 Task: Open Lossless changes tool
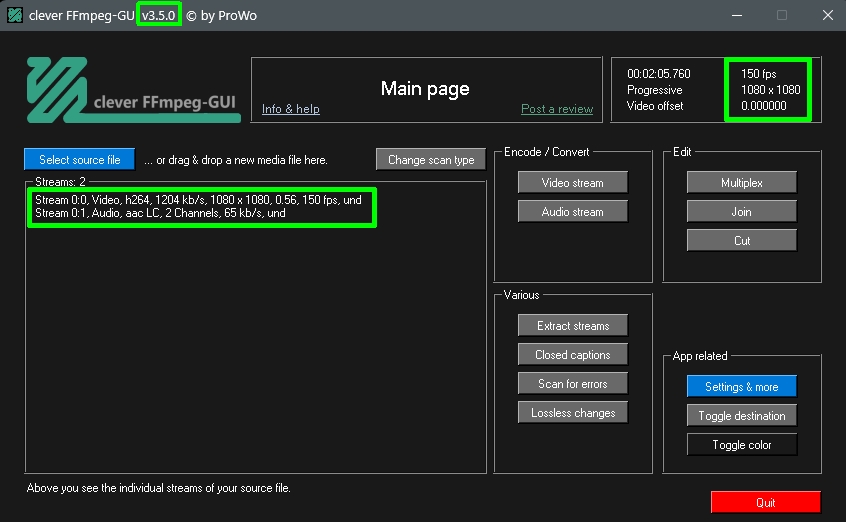click(572, 413)
